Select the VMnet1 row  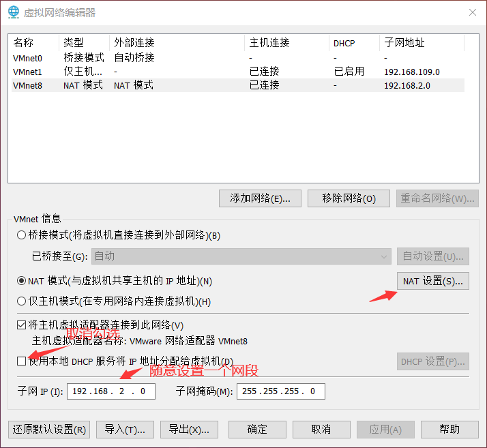pos(238,72)
